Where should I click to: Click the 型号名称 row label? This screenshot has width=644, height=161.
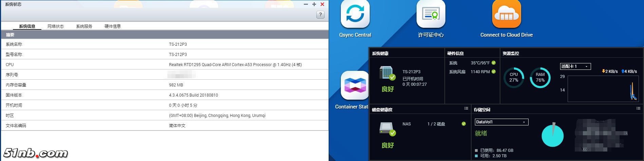pyautogui.click(x=14, y=54)
